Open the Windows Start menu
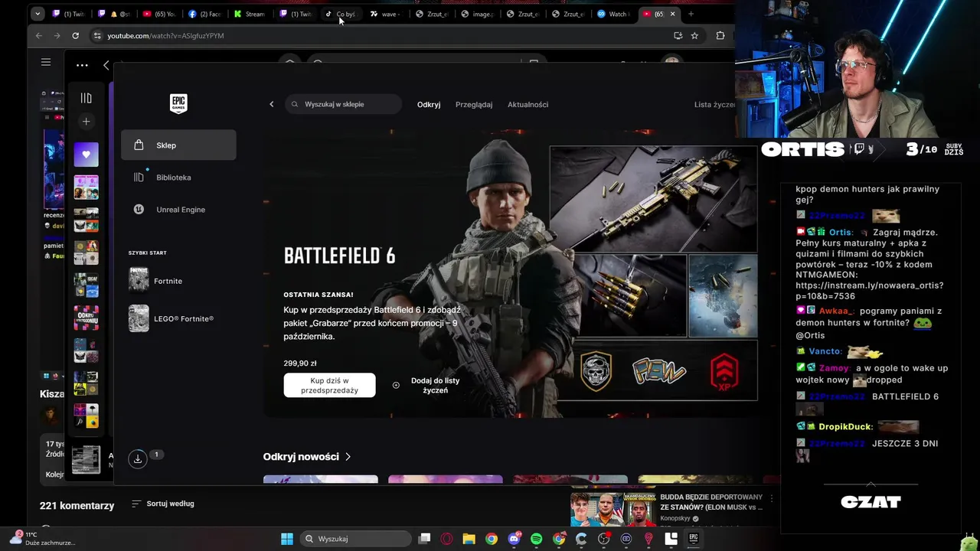This screenshot has width=980, height=551. coord(287,539)
